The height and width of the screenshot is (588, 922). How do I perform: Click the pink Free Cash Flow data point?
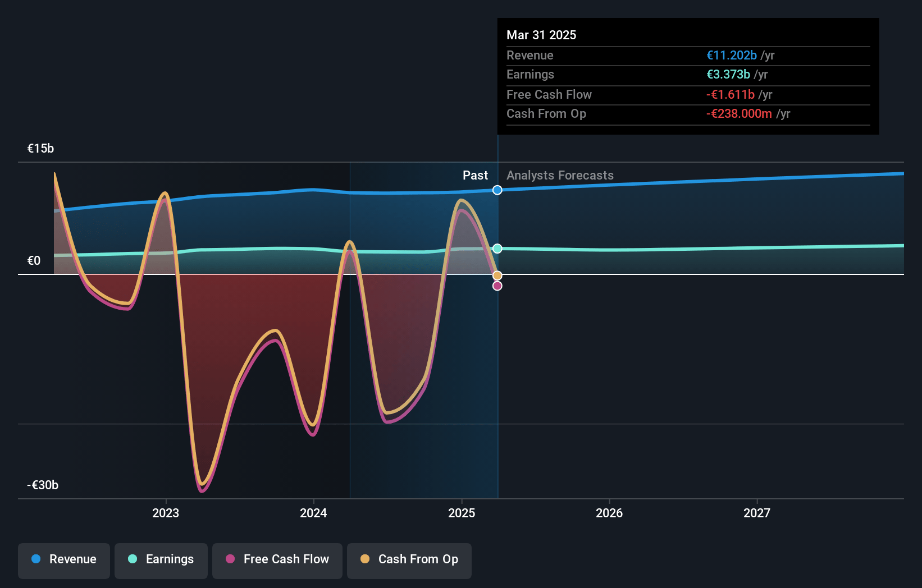pos(497,286)
